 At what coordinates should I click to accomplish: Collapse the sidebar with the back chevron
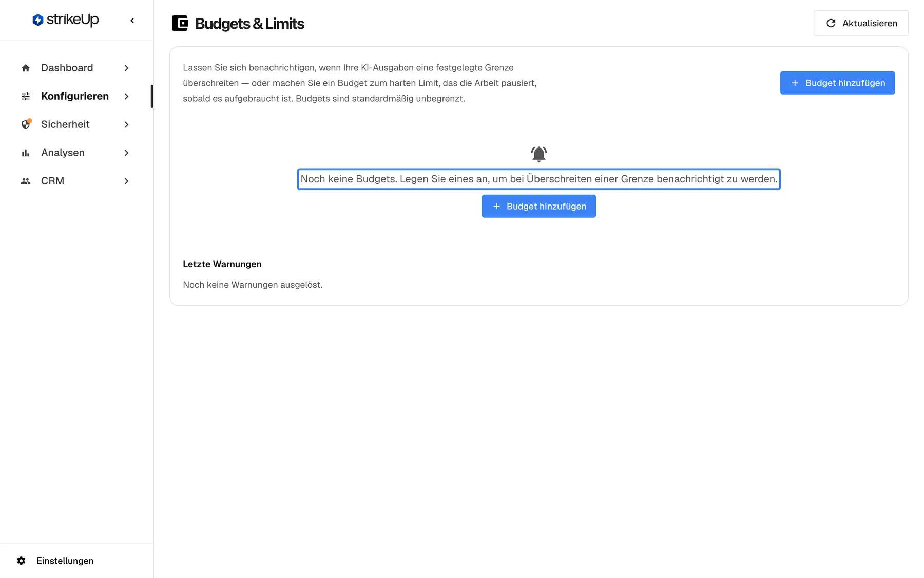pos(132,21)
